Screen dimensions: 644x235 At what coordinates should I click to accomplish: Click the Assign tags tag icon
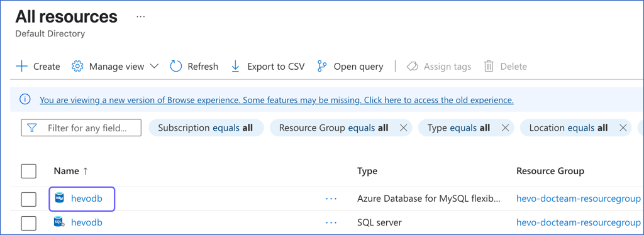[x=412, y=67]
